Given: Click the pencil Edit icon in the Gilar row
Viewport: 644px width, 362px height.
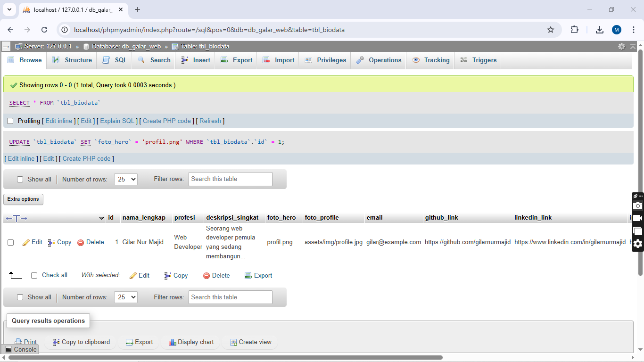Looking at the screenshot, I should click(x=26, y=242).
